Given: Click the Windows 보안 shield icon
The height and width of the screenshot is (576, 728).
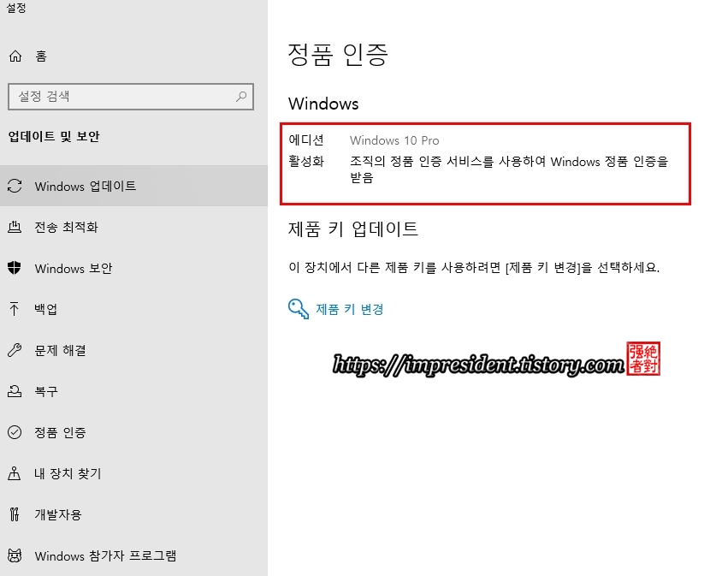Looking at the screenshot, I should (15, 268).
